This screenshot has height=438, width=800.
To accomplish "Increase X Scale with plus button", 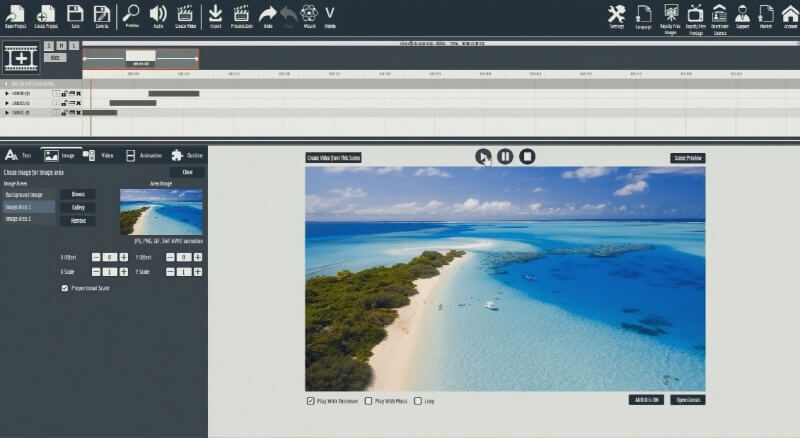I will [x=123, y=272].
